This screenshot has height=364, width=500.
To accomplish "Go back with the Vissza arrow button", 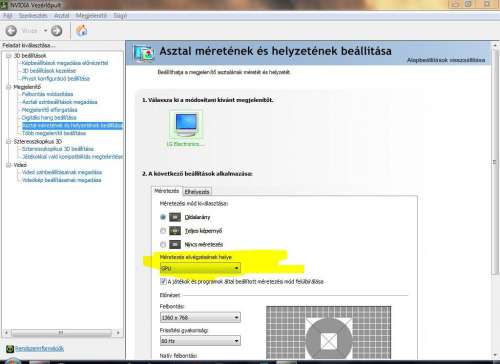I will pyautogui.click(x=11, y=31).
